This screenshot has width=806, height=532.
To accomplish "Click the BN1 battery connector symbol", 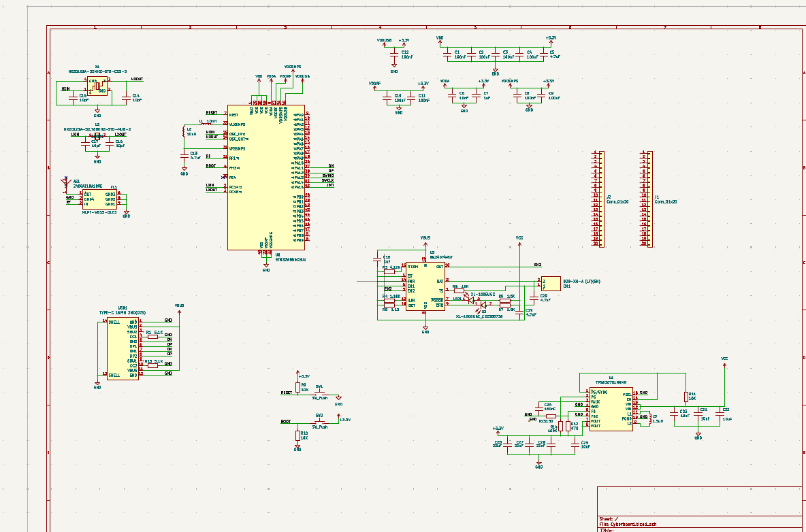I will tap(551, 283).
